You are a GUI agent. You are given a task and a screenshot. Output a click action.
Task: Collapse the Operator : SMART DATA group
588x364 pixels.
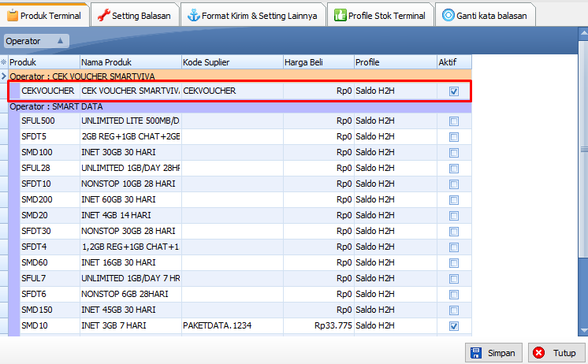click(240, 106)
